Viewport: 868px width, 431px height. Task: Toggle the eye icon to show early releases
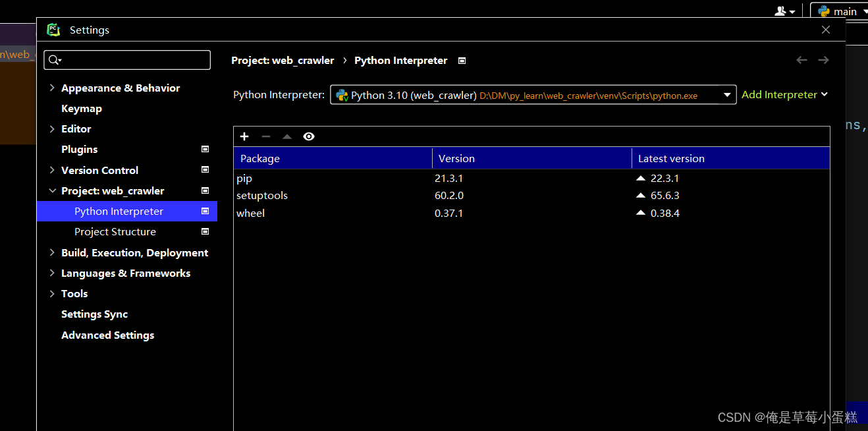pos(309,136)
